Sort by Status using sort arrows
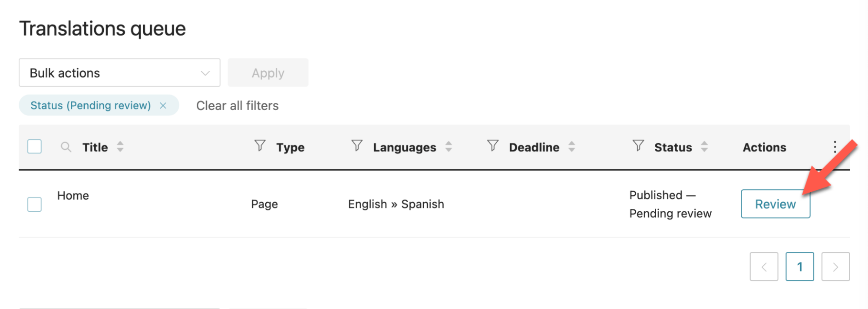 tap(704, 147)
